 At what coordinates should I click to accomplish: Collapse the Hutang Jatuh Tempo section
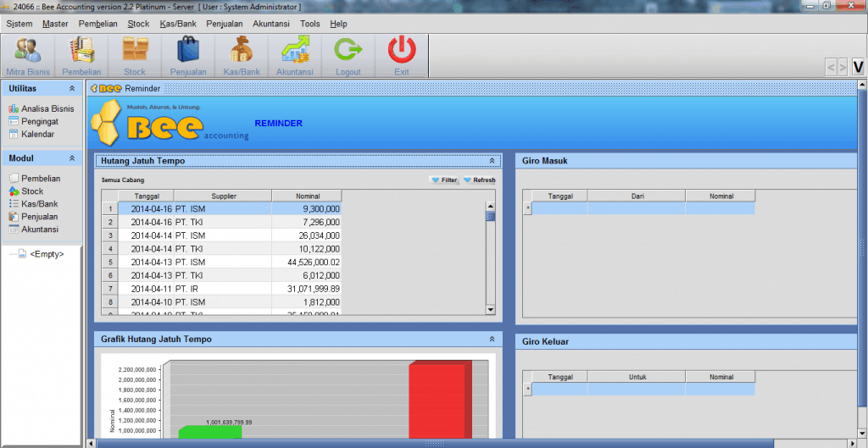tap(492, 161)
